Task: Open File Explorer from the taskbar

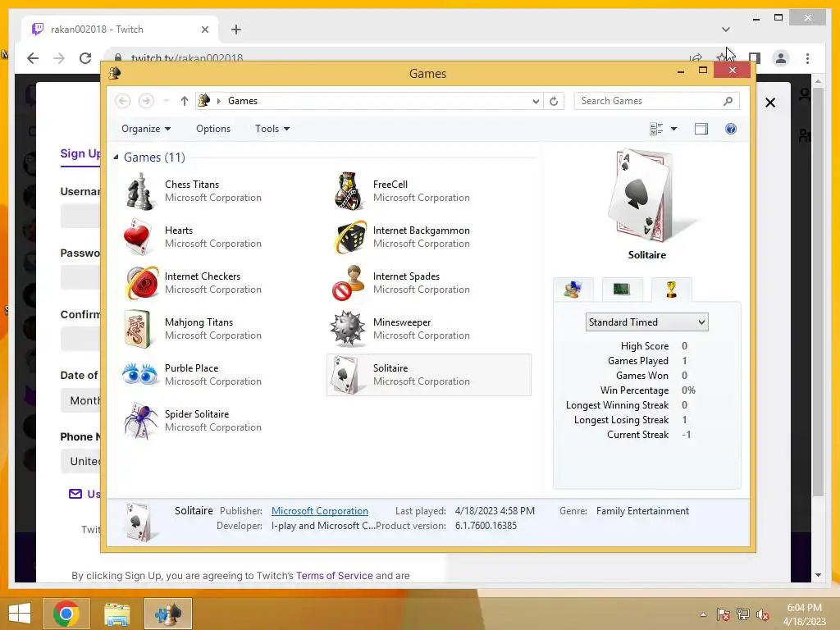Action: 117,614
